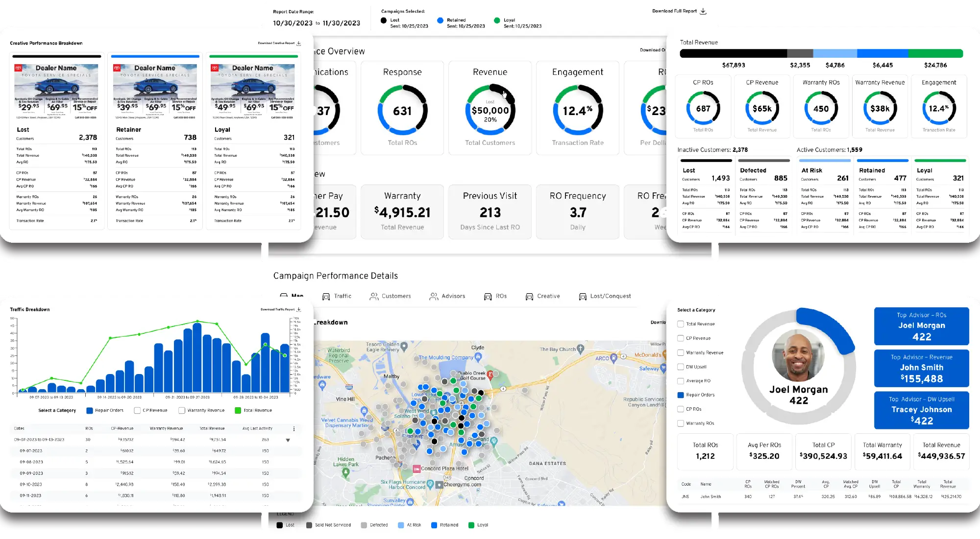Click the Download Creative Report icon
This screenshot has height=539, width=980.
pyautogui.click(x=299, y=43)
